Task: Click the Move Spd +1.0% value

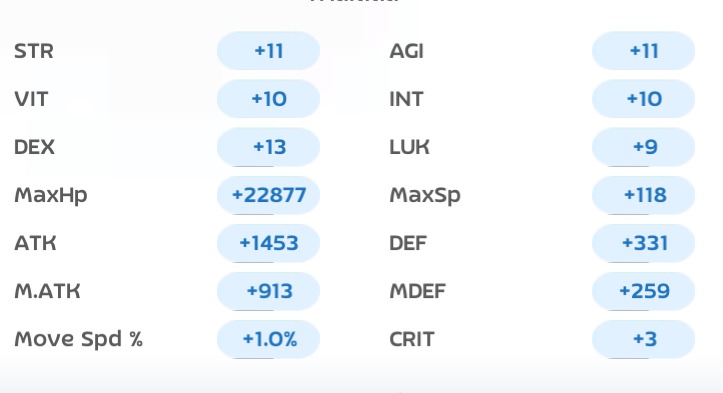Action: (x=268, y=339)
